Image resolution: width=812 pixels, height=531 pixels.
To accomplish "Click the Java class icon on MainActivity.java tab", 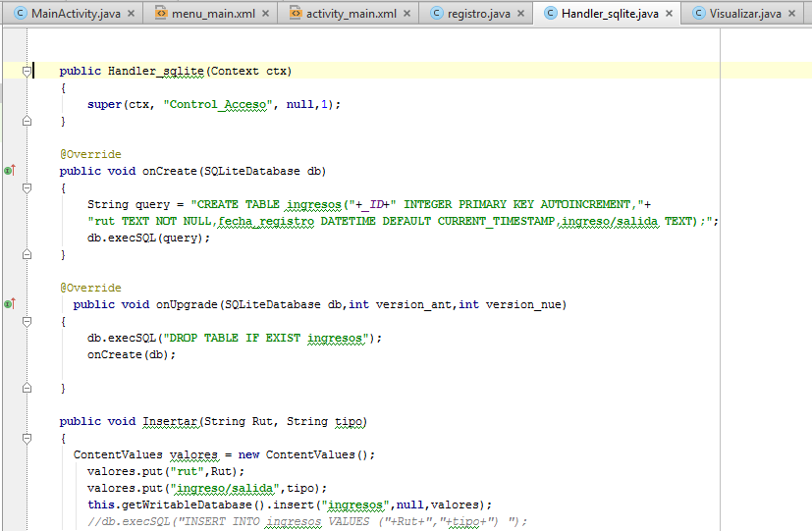I will pyautogui.click(x=21, y=13).
